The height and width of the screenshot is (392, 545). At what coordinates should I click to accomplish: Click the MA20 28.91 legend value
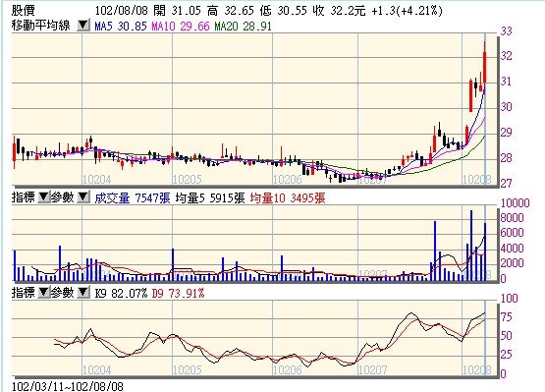click(243, 27)
